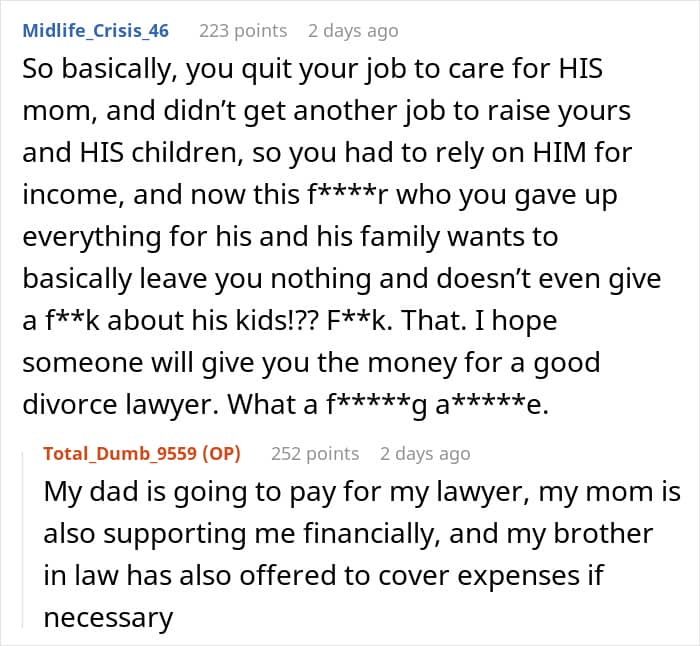Open Midlife_Crisis_46's user profile

96,31
